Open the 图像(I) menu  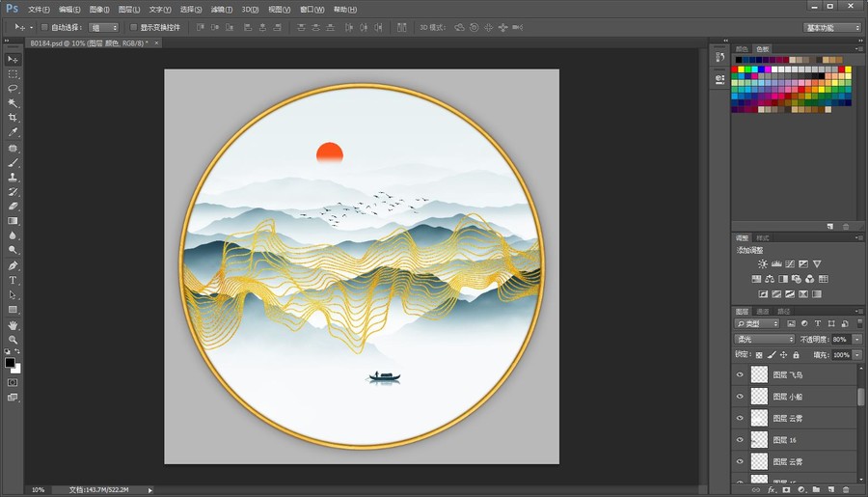point(99,10)
